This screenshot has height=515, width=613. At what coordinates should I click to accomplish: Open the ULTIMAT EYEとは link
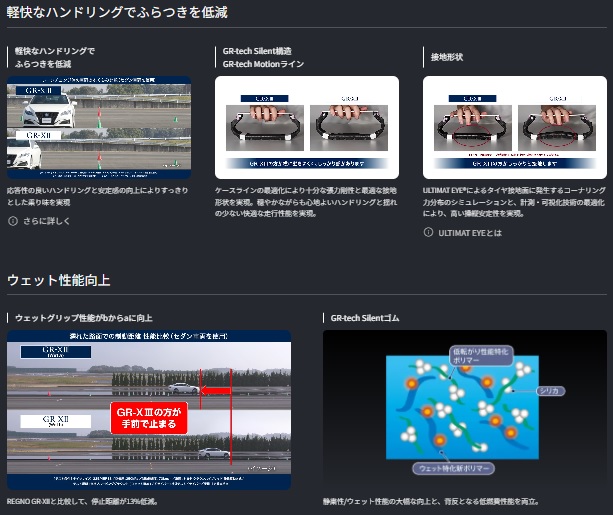coord(470,233)
